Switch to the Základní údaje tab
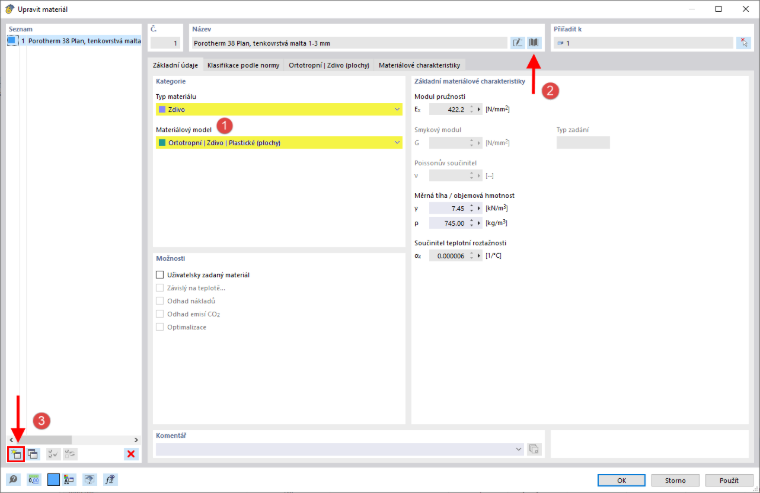Screen dimensions: 760x493 click(x=175, y=65)
